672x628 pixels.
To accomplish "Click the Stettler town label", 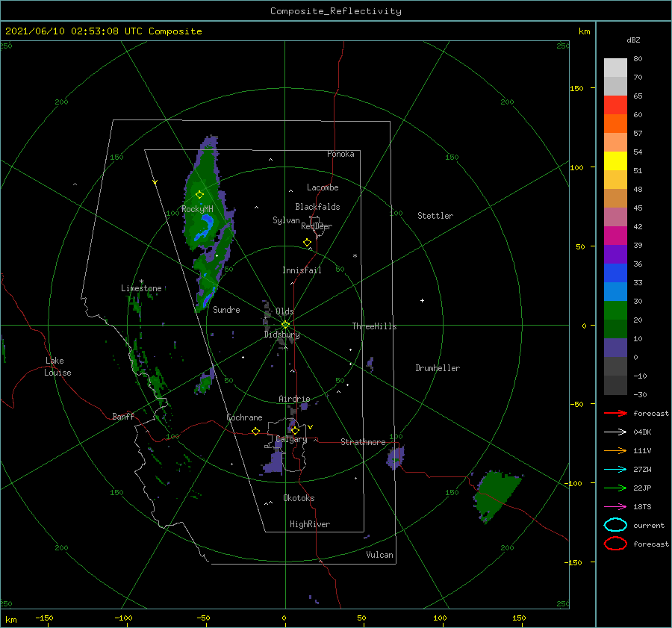I will 435,216.
